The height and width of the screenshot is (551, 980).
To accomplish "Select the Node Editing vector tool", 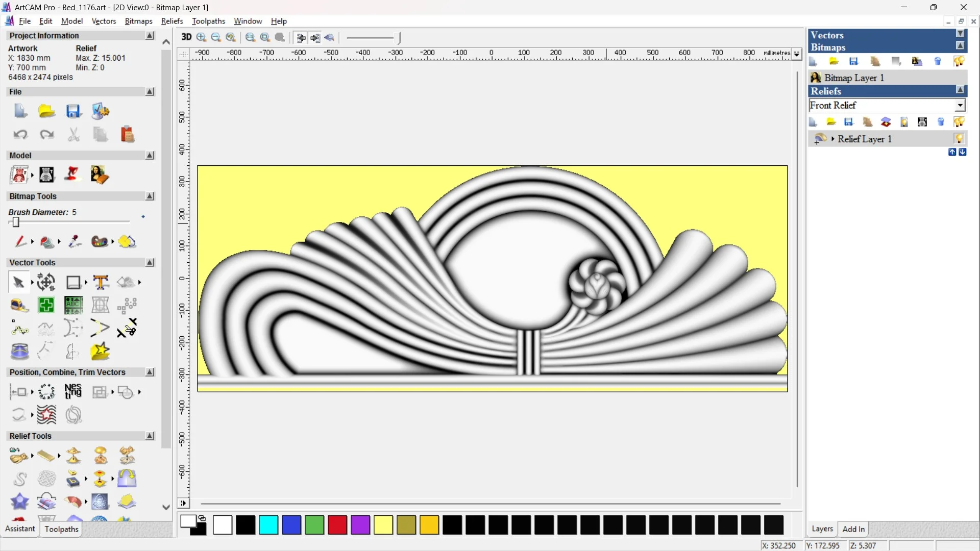I will (19, 329).
